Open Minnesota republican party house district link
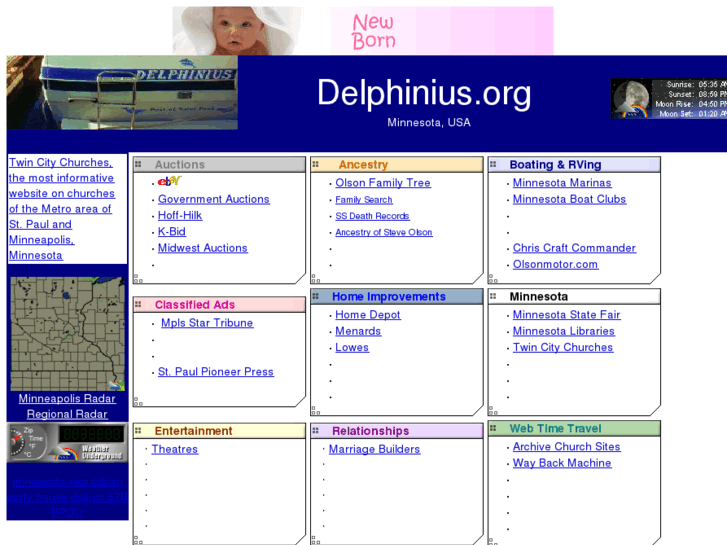727x545 pixels. [x=68, y=497]
